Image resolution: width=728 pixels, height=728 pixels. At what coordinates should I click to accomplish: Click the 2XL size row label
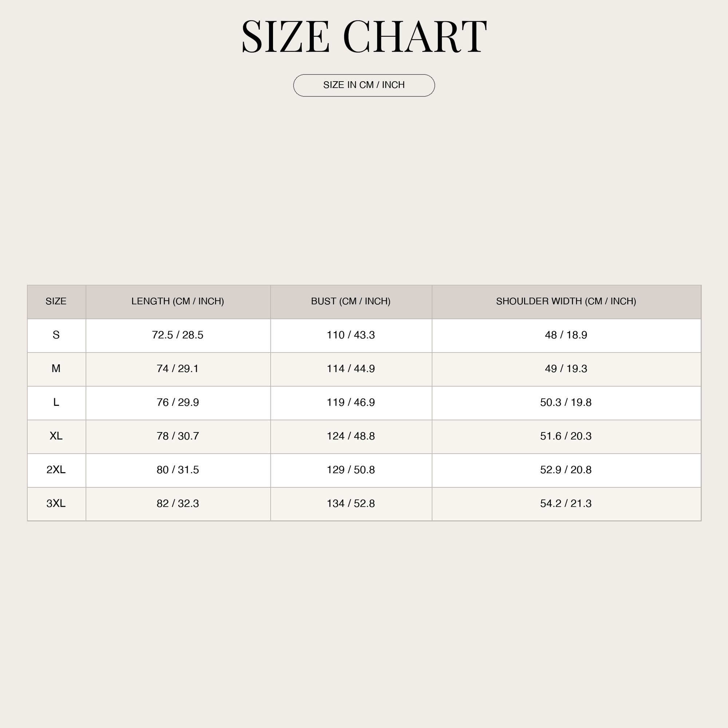[x=56, y=470]
